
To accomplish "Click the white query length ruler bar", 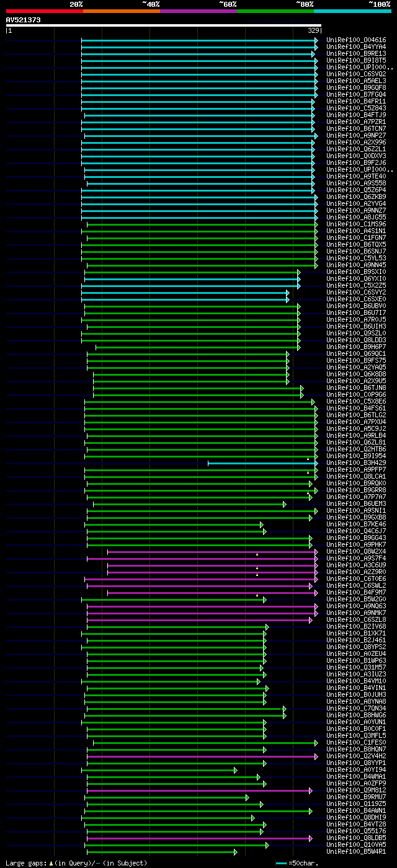I will (164, 25).
